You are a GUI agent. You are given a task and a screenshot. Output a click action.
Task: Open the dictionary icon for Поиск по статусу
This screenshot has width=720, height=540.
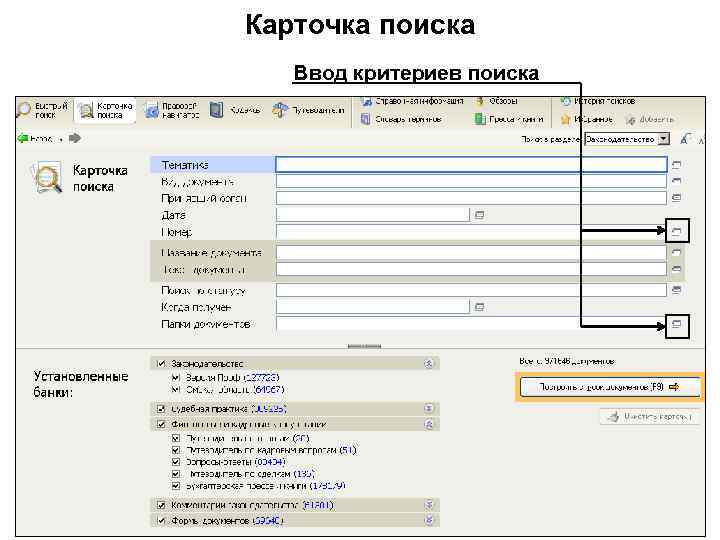(x=676, y=290)
